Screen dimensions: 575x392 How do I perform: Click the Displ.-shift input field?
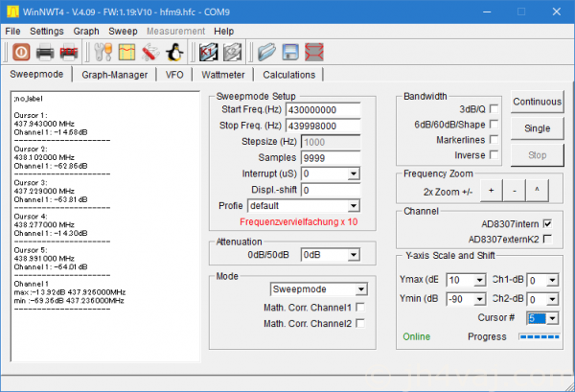pos(331,190)
